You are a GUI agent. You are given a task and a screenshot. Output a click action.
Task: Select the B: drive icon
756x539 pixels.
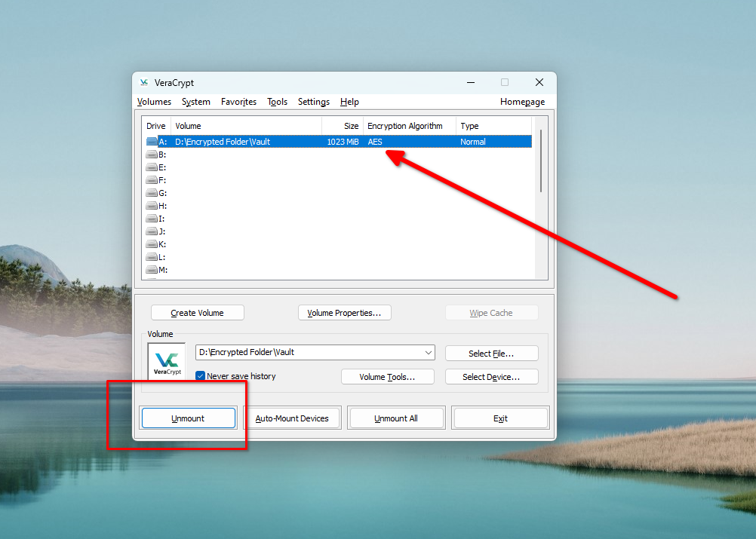pyautogui.click(x=152, y=155)
